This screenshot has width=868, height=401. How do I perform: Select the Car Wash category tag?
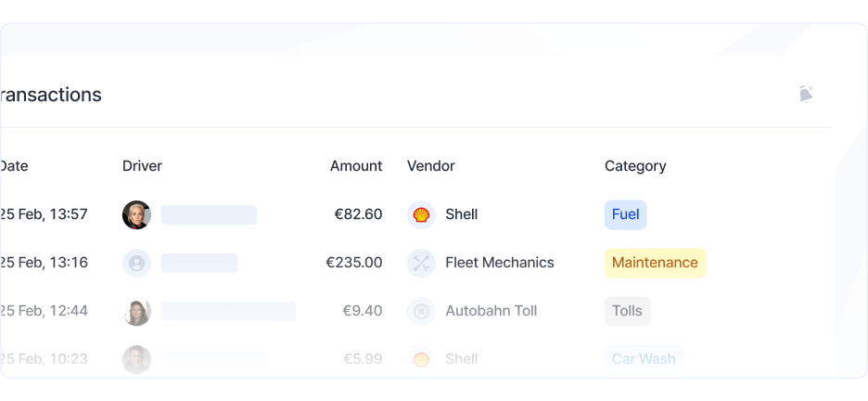pyautogui.click(x=644, y=359)
